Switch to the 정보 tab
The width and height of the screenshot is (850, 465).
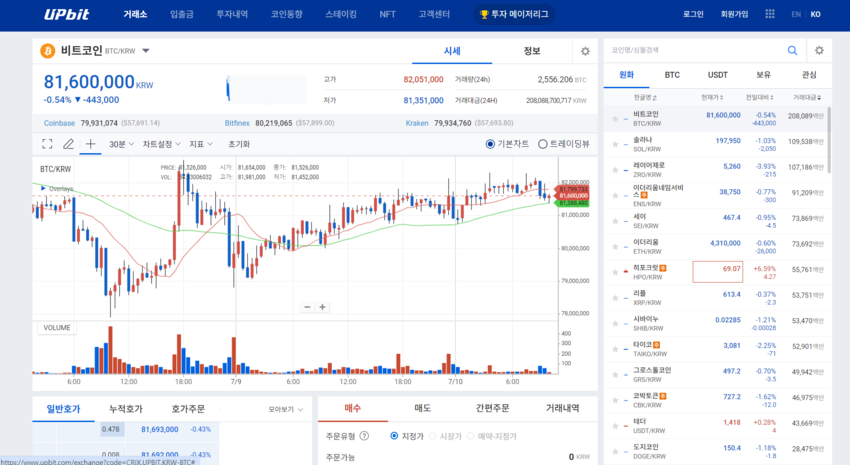point(532,51)
